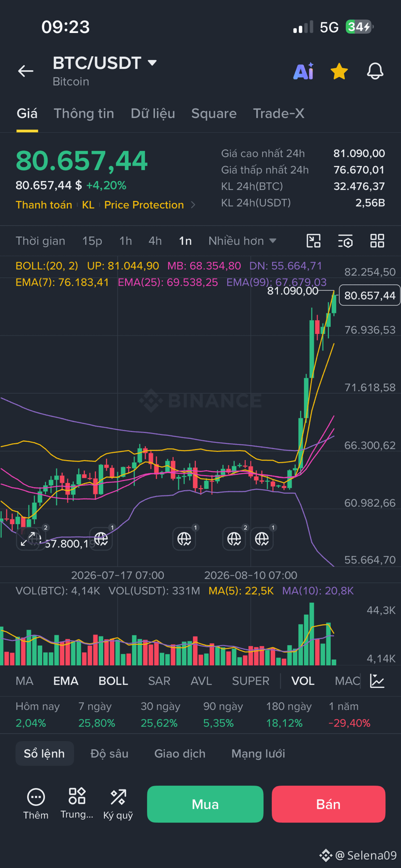Toggle the MA indicator

24,681
